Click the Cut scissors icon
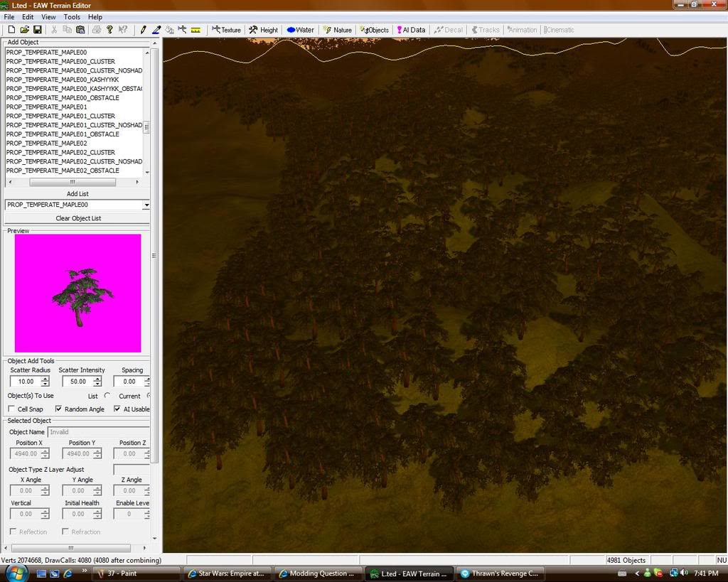This screenshot has width=728, height=582. pyautogui.click(x=54, y=30)
